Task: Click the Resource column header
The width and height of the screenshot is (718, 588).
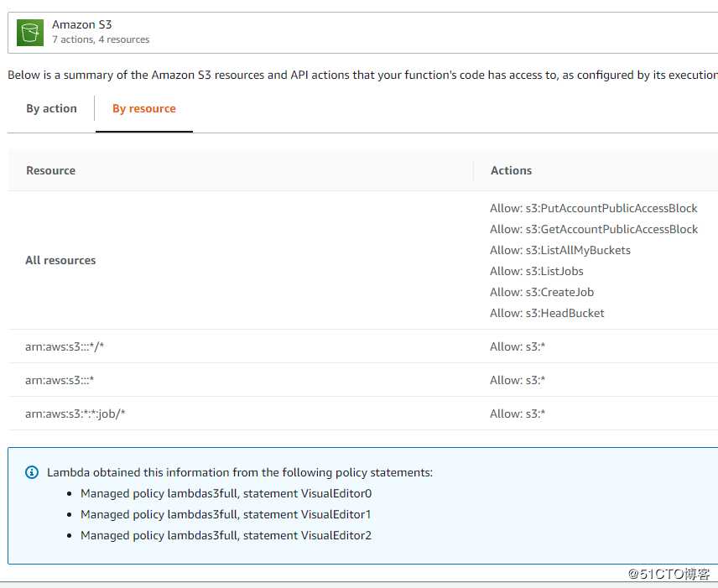Action: click(51, 170)
